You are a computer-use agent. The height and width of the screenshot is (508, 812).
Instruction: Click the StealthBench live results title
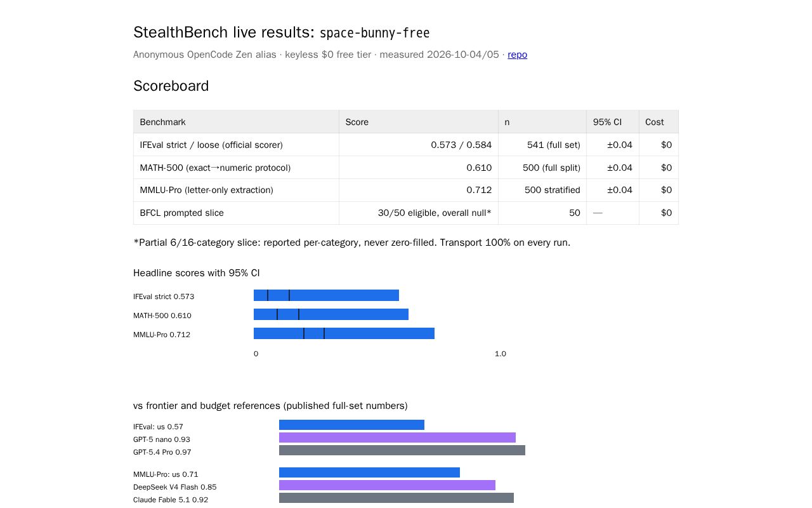(282, 32)
